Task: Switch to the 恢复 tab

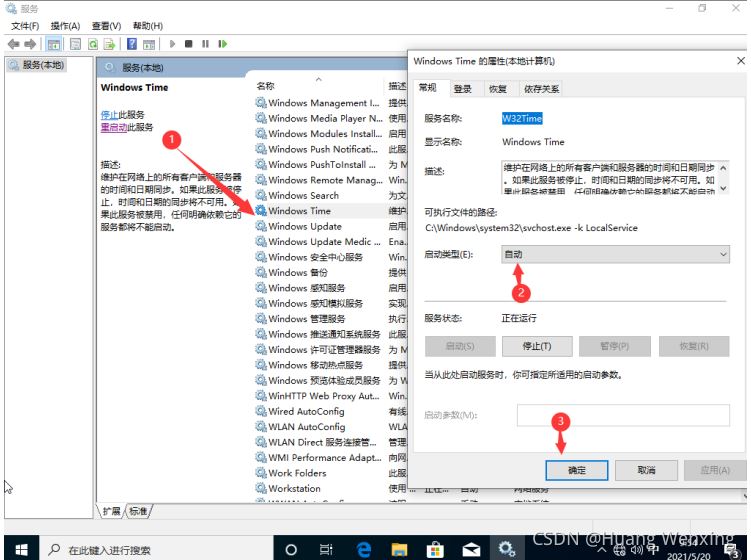Action: 498,89
